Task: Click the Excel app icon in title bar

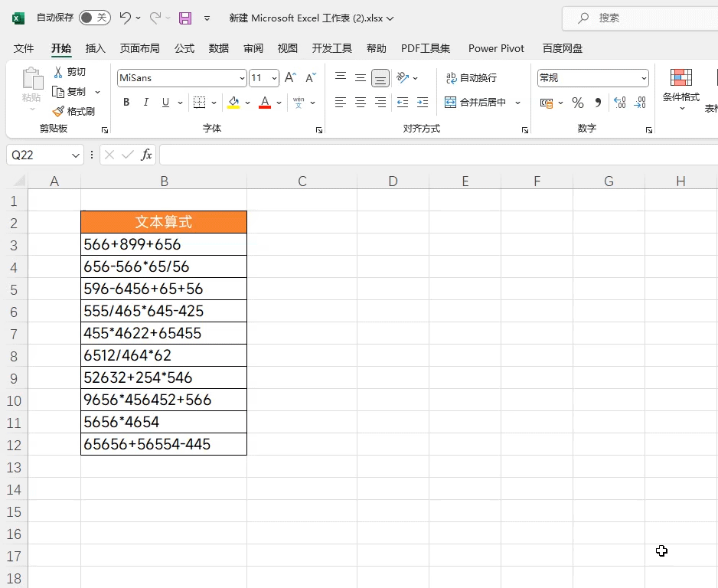Action: coord(18,18)
